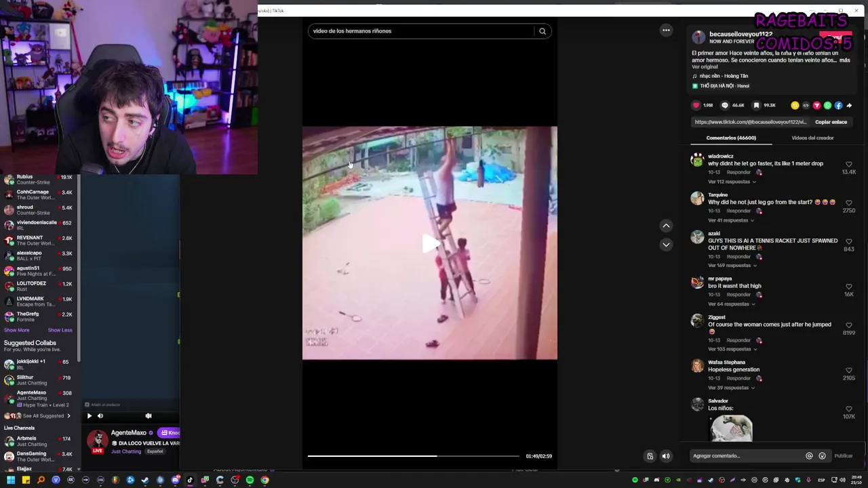
Task: Switch to 'Videos del creador' tab
Action: 812,138
